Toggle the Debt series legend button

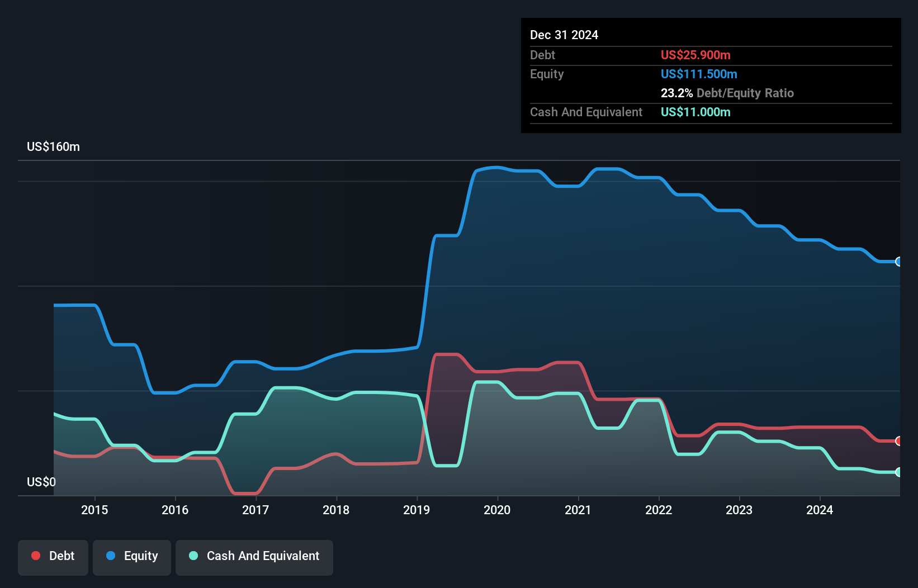click(53, 557)
